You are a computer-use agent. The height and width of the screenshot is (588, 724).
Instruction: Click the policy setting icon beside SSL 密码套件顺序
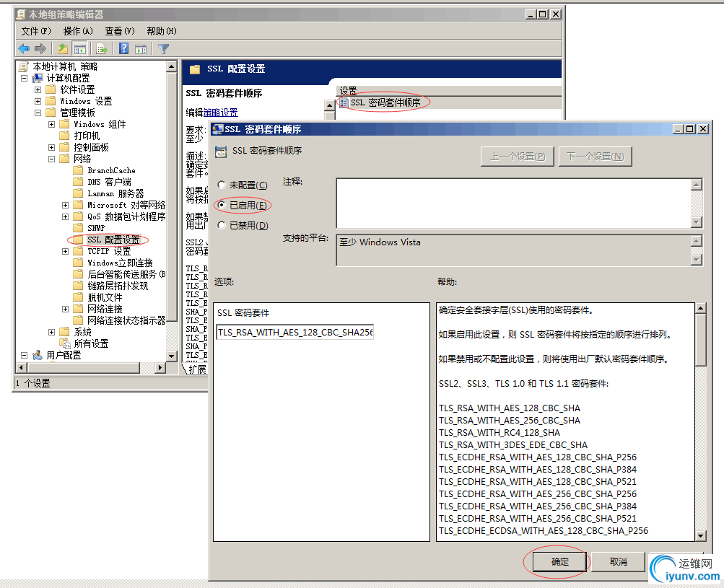(344, 102)
